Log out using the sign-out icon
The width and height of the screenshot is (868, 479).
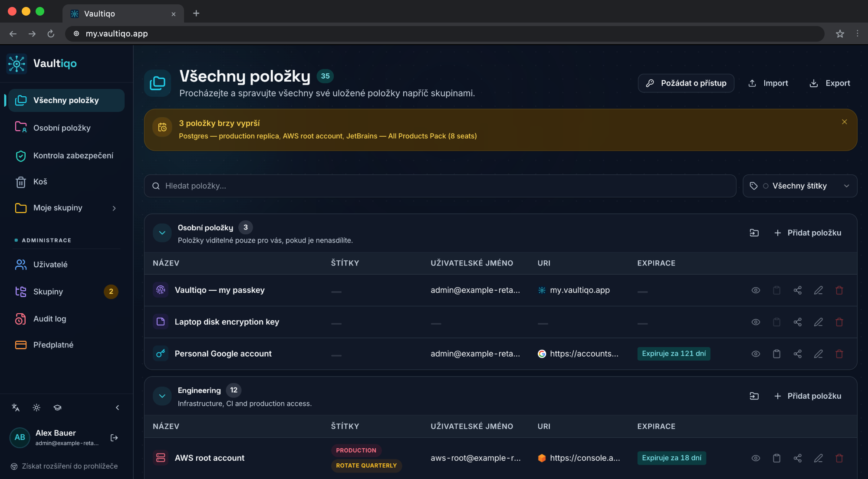pyautogui.click(x=114, y=438)
